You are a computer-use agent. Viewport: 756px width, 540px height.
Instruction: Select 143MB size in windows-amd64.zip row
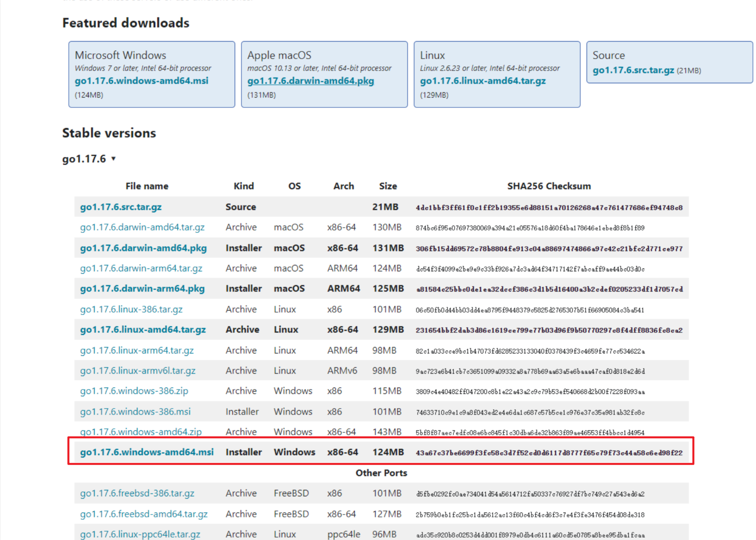(387, 432)
